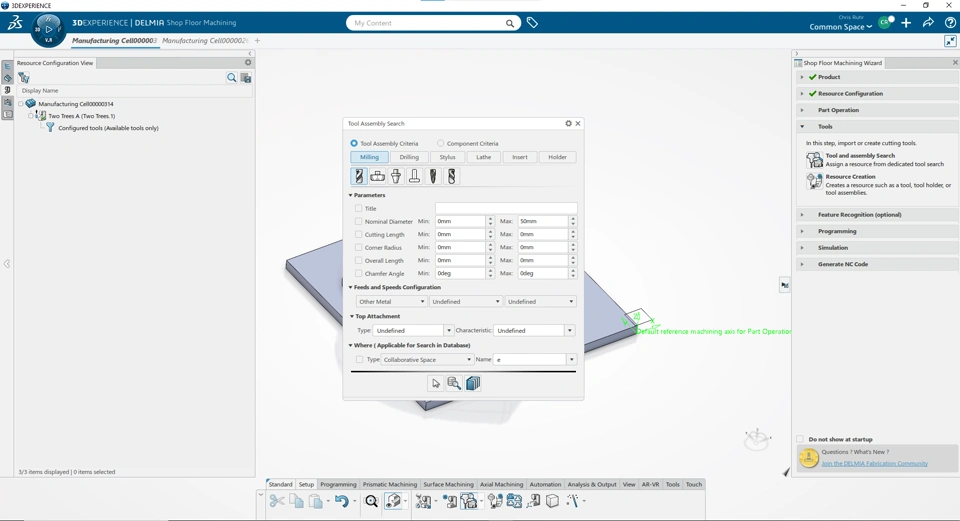Enable the Nominal Diameter checkbox
960x521 pixels.
coord(359,221)
